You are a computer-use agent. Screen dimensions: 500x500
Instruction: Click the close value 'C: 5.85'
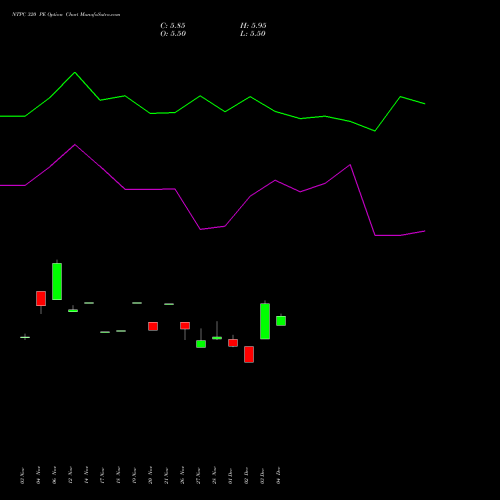173,26
